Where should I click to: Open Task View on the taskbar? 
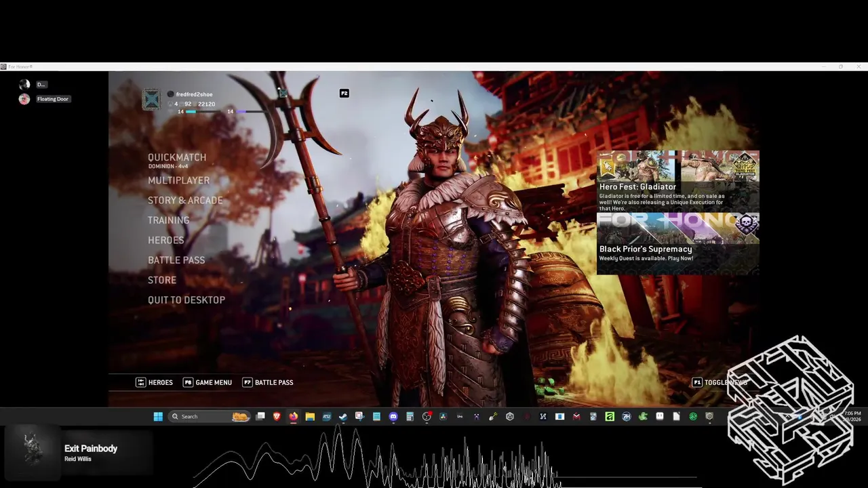pos(260,416)
